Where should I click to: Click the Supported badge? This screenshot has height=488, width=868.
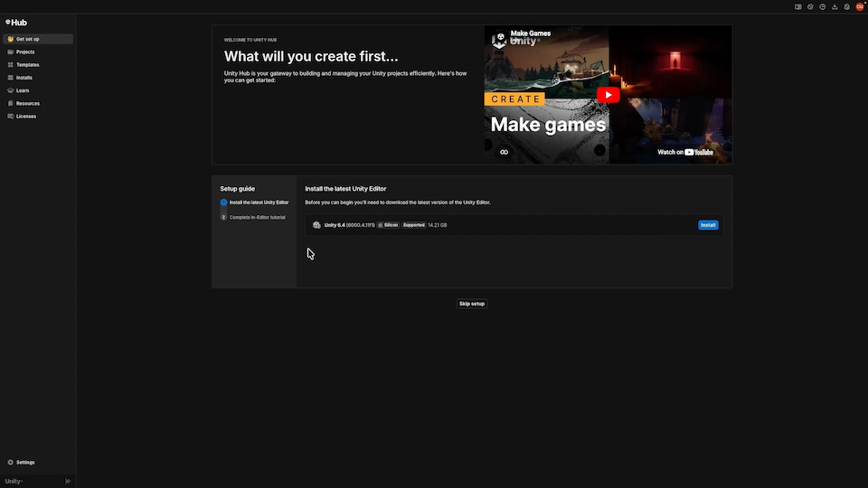click(x=413, y=225)
